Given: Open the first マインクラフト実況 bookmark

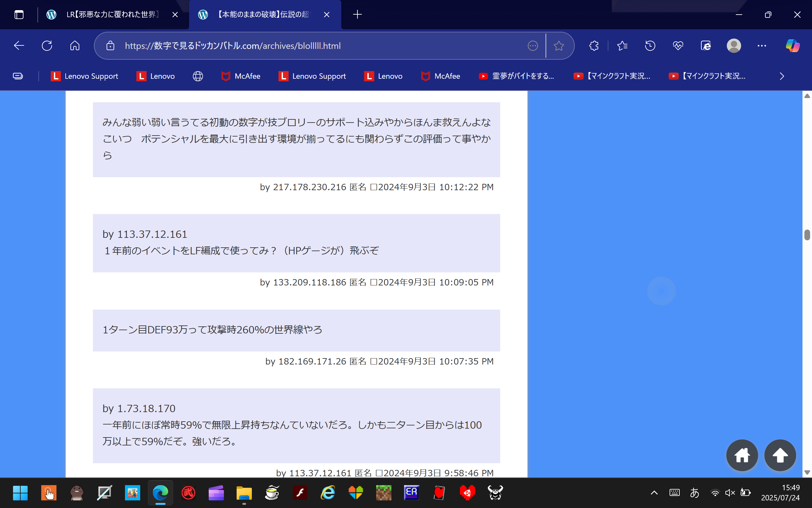Looking at the screenshot, I should point(612,76).
